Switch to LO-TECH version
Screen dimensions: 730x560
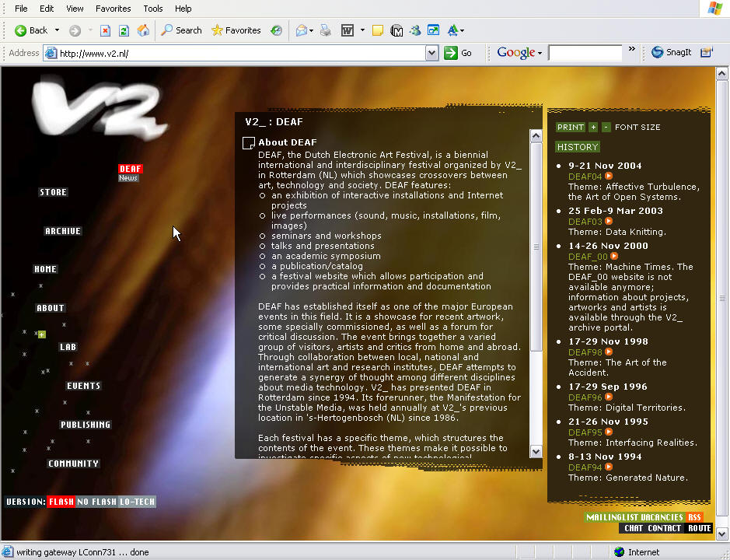[137, 502]
